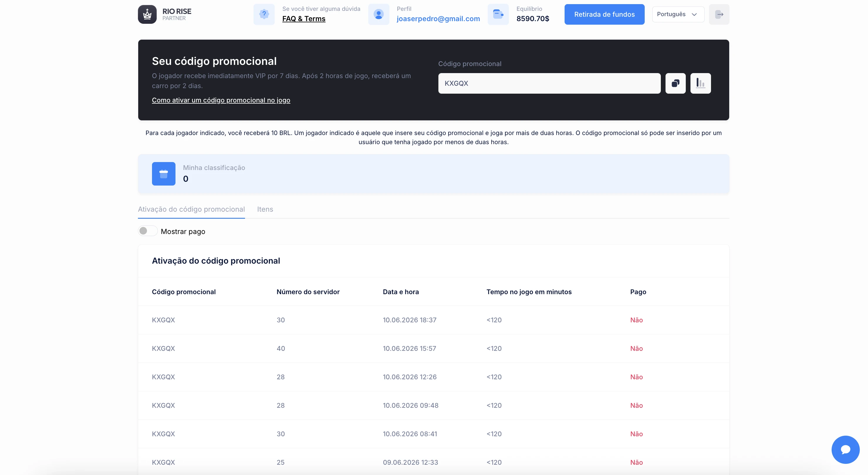The image size is (868, 475).
Task: Click the date 10.06.2026 08:41
Action: [x=410, y=434]
